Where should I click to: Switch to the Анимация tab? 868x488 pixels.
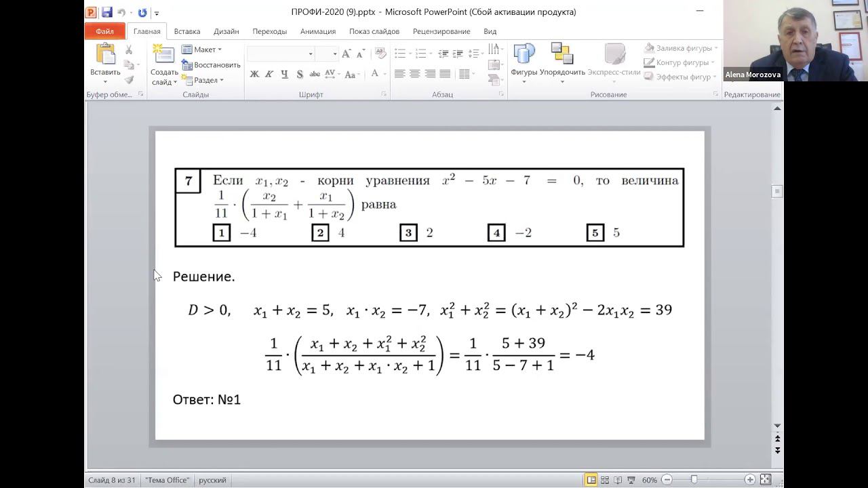tap(318, 31)
